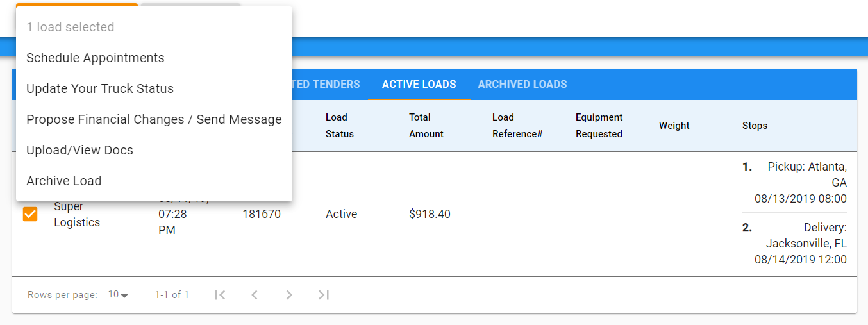
Task: Open Propose Financial Changes / Send Message
Action: click(x=154, y=119)
